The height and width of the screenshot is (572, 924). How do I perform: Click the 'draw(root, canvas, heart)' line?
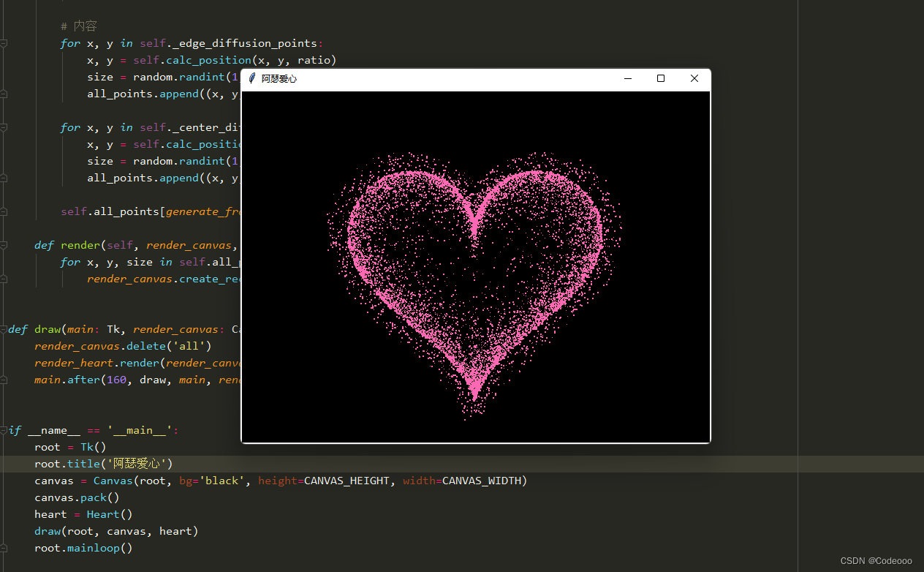pos(116,531)
